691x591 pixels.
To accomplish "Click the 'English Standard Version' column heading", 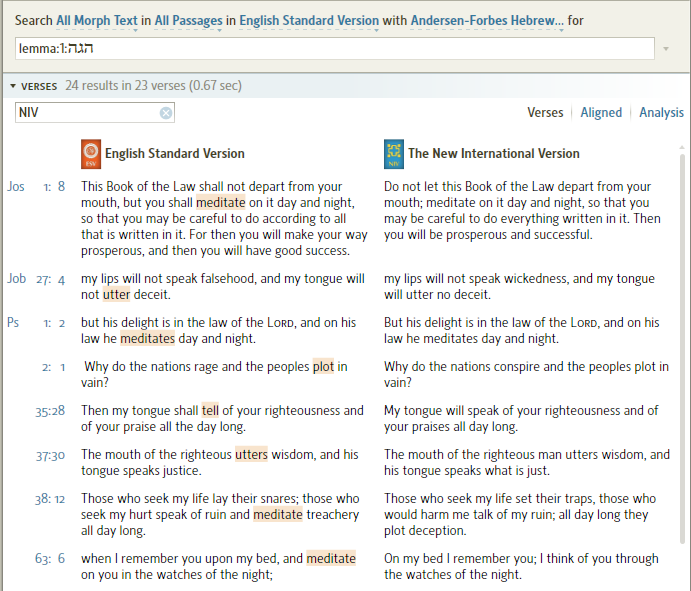I will tap(175, 154).
